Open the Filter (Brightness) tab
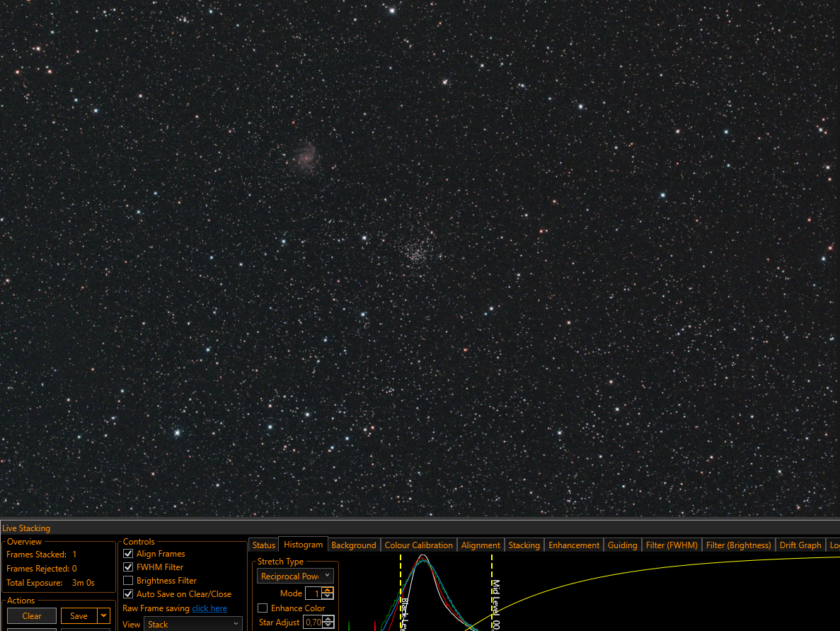Viewport: 840px width, 631px height. 738,545
